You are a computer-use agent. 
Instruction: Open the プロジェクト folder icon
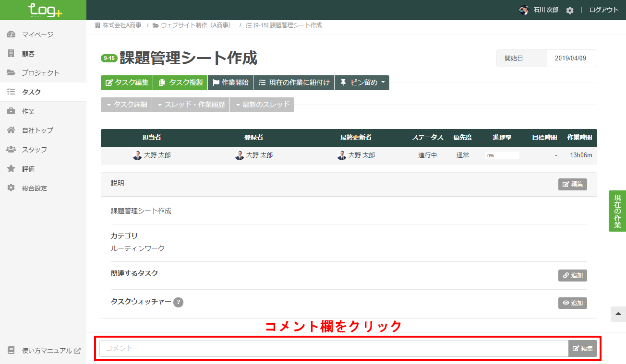[x=11, y=72]
